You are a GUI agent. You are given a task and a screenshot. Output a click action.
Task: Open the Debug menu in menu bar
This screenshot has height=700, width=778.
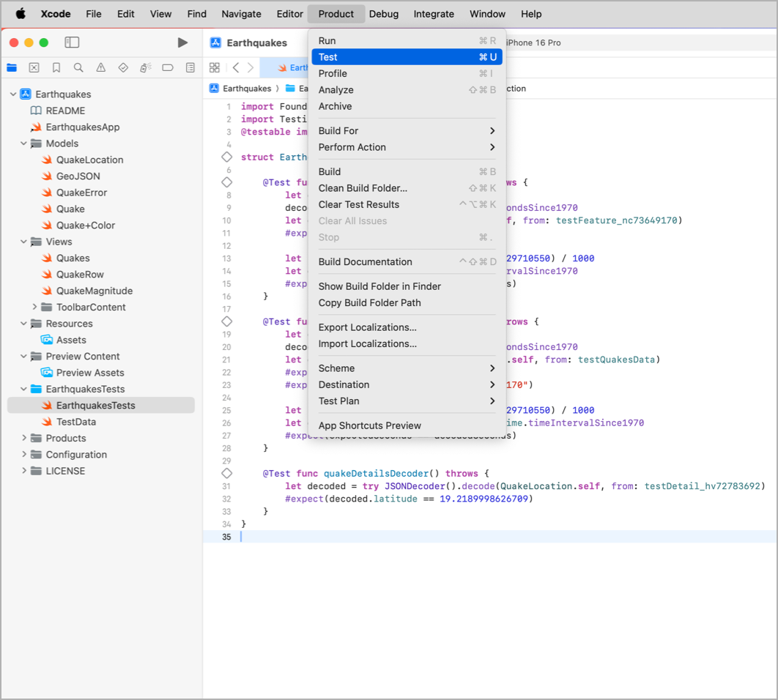tap(384, 14)
